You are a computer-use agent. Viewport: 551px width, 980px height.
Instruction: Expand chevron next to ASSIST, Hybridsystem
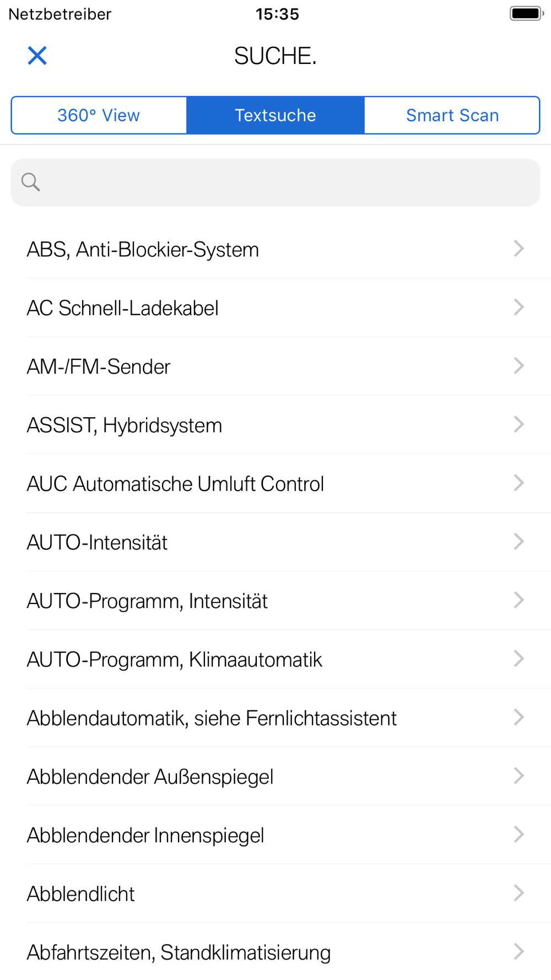[518, 424]
